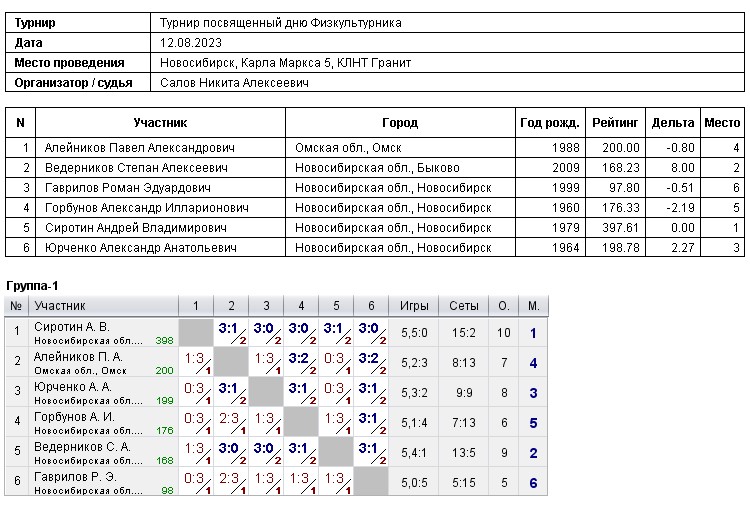The height and width of the screenshot is (508, 750).
Task: Click the tournament date 12.08.2023
Action: 191,43
